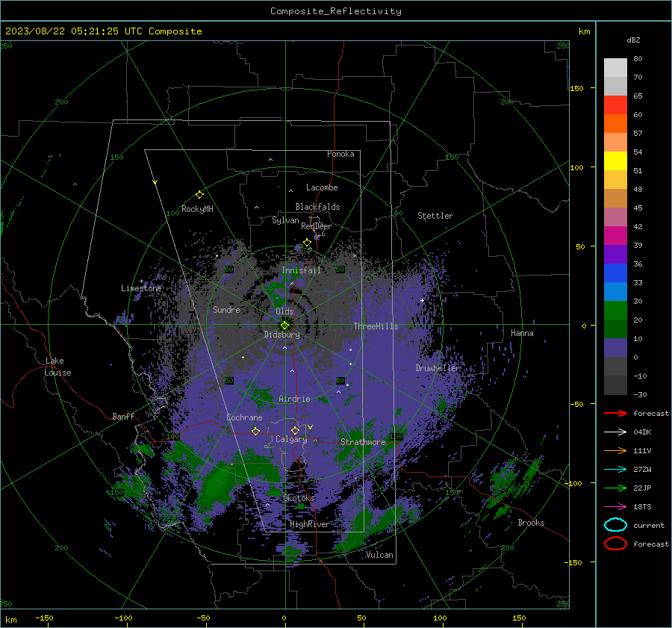Select the orange 111V arrow icon
Viewport: 672px width, 628px height.
[615, 450]
